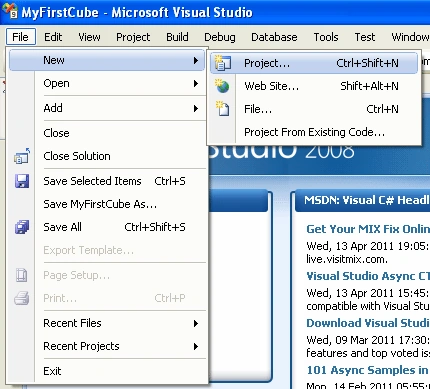Open the Database menu

tap(274, 37)
